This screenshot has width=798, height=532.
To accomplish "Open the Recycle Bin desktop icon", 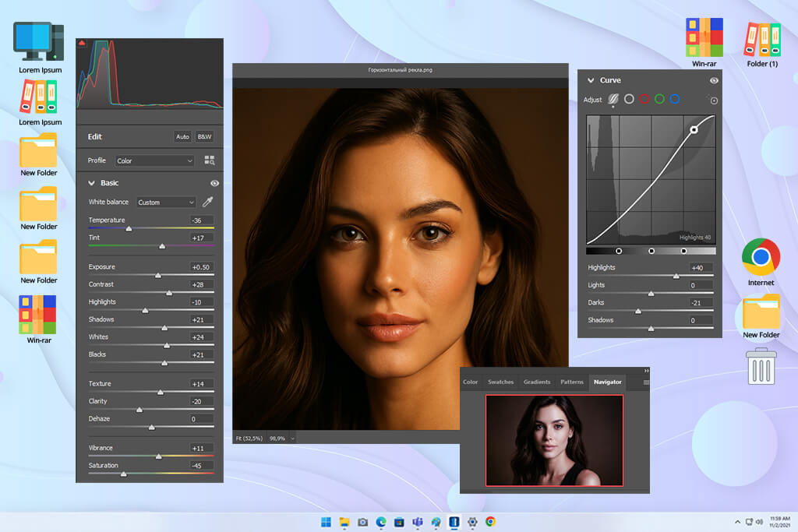I will (x=761, y=366).
